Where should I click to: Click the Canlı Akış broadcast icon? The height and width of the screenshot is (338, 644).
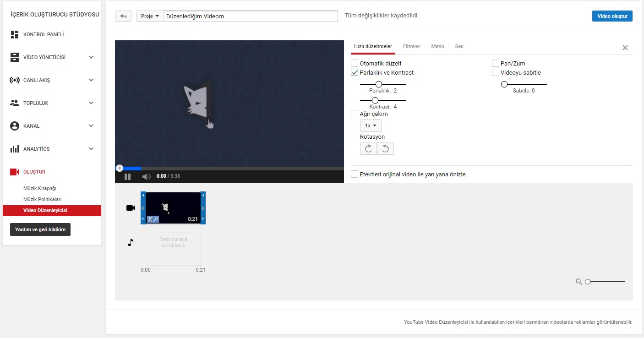pos(14,80)
